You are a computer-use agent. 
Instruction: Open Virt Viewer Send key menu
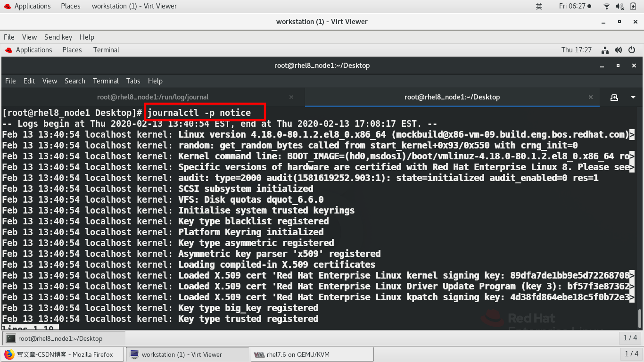point(58,37)
